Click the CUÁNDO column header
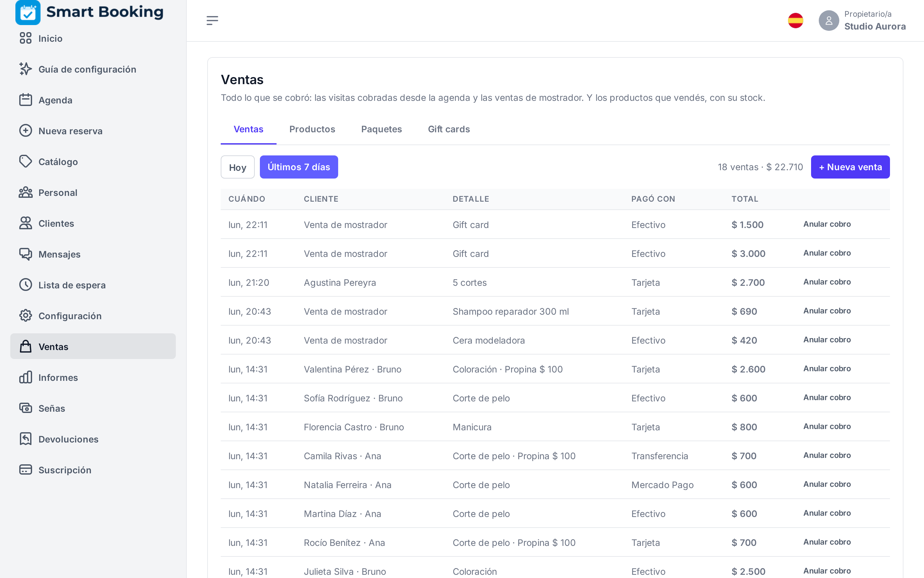Viewport: 924px width, 578px height. pyautogui.click(x=247, y=199)
